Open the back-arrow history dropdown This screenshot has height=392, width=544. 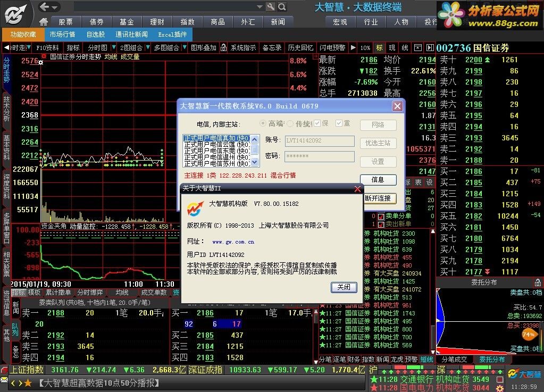pyautogui.click(x=54, y=6)
